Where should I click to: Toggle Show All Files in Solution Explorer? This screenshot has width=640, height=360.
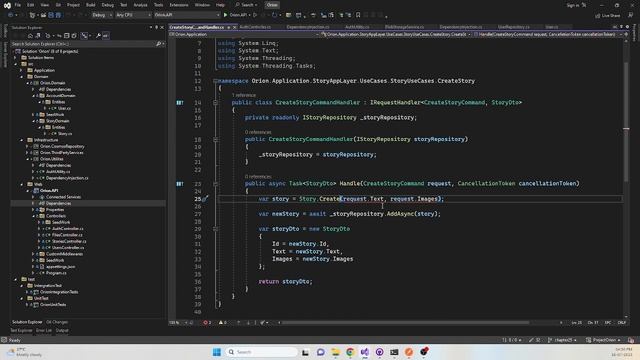click(74, 36)
